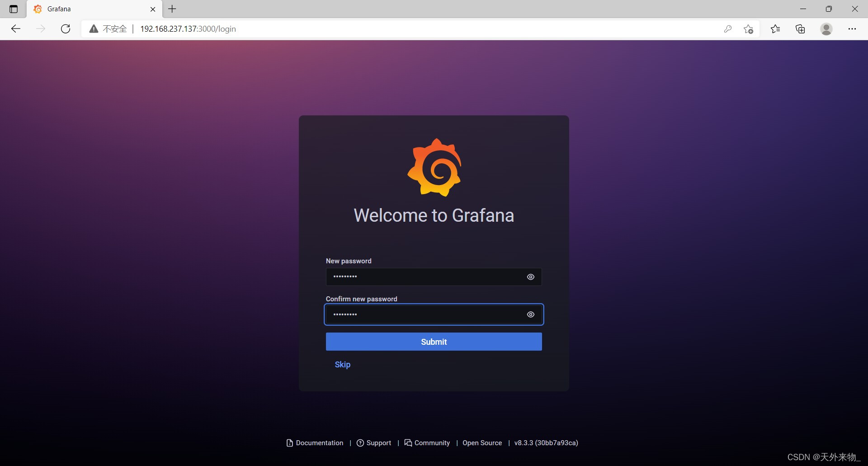Reveal the Confirm new password text
Viewport: 868px width, 466px height.
point(531,314)
